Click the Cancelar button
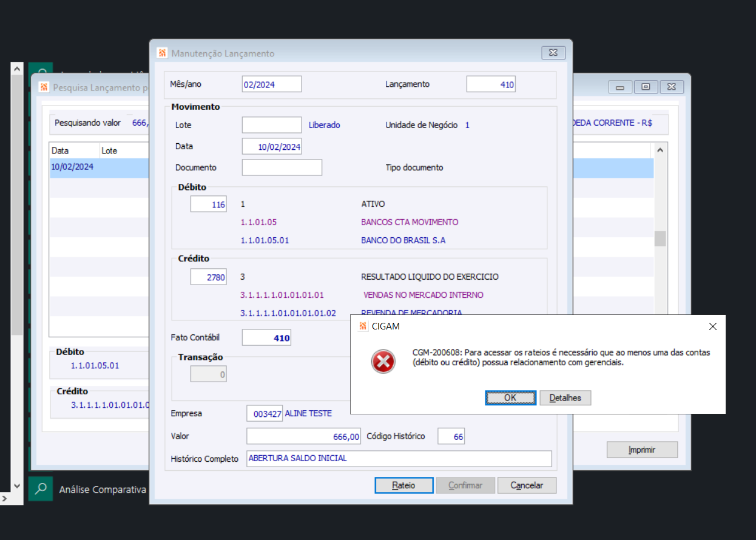The height and width of the screenshot is (540, 756). click(x=527, y=485)
